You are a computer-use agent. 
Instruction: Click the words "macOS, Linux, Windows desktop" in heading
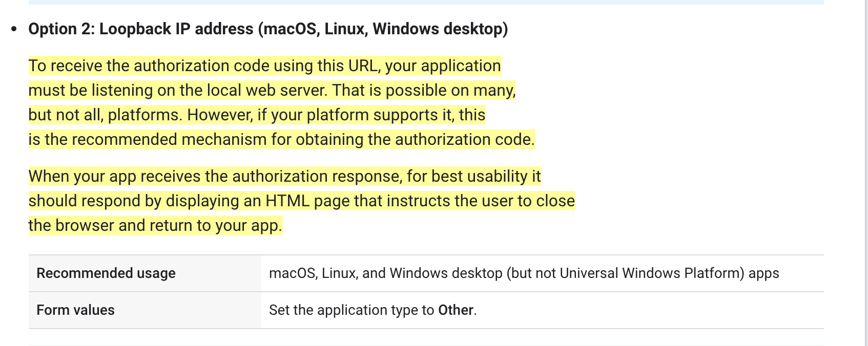coord(383,29)
